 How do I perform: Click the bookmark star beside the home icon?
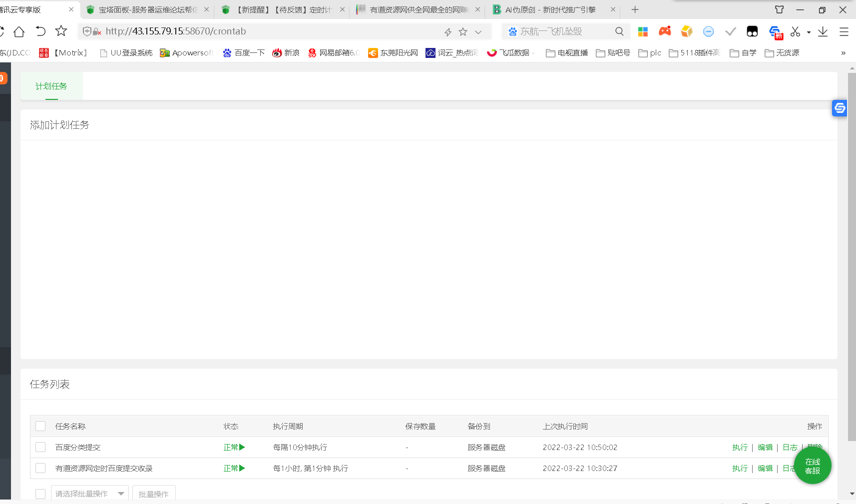(61, 31)
